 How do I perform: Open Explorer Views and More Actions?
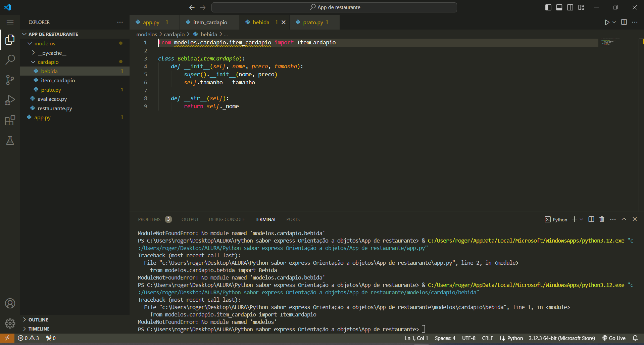(120, 22)
